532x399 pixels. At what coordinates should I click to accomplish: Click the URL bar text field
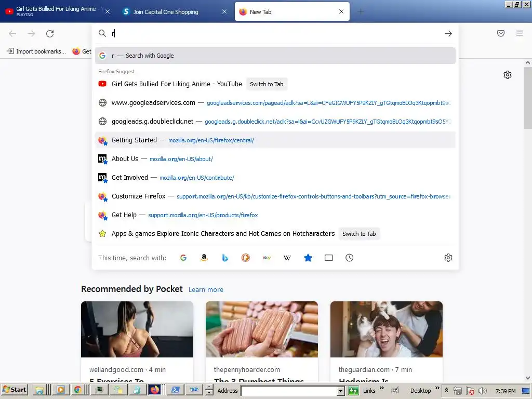[275, 33]
